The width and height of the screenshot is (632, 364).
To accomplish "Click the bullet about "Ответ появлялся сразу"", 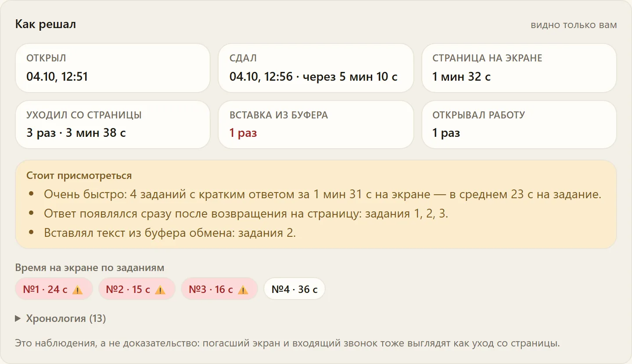I will [x=246, y=214].
